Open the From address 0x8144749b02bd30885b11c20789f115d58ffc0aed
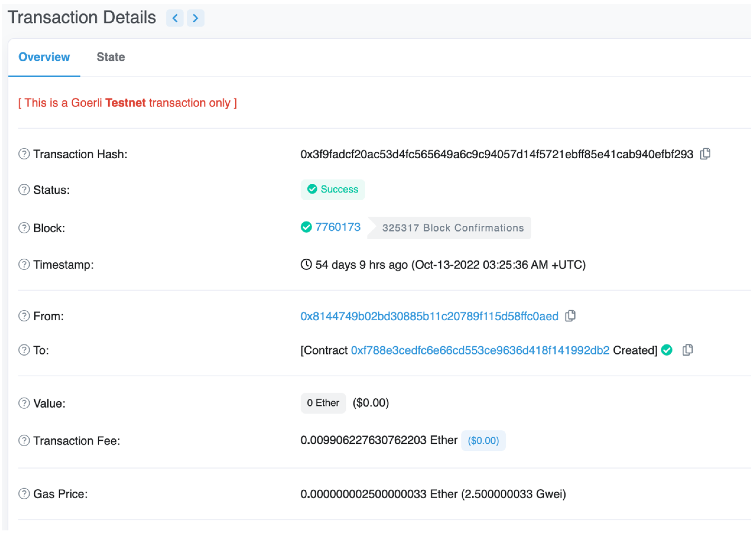Image resolution: width=756 pixels, height=535 pixels. (x=428, y=316)
